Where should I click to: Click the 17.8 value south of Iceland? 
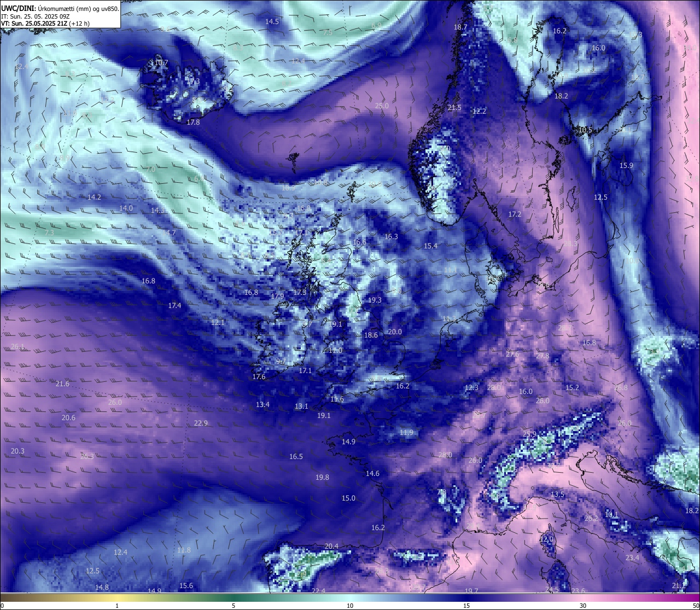[x=193, y=122]
